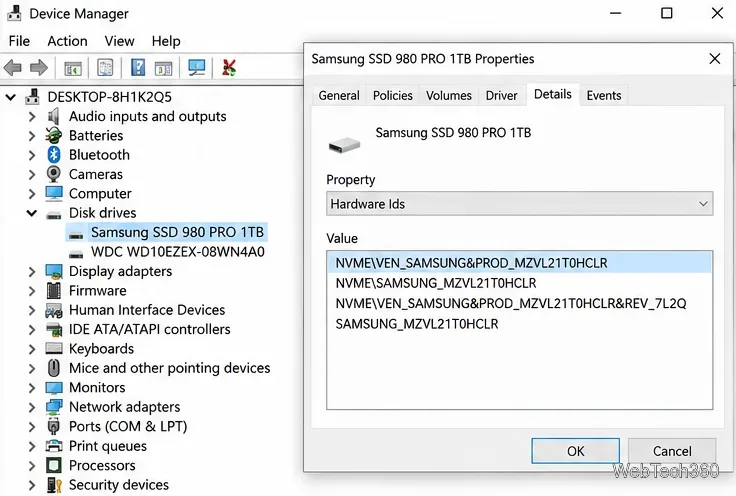
Task: Switch to the Volumes tab
Action: click(x=449, y=95)
